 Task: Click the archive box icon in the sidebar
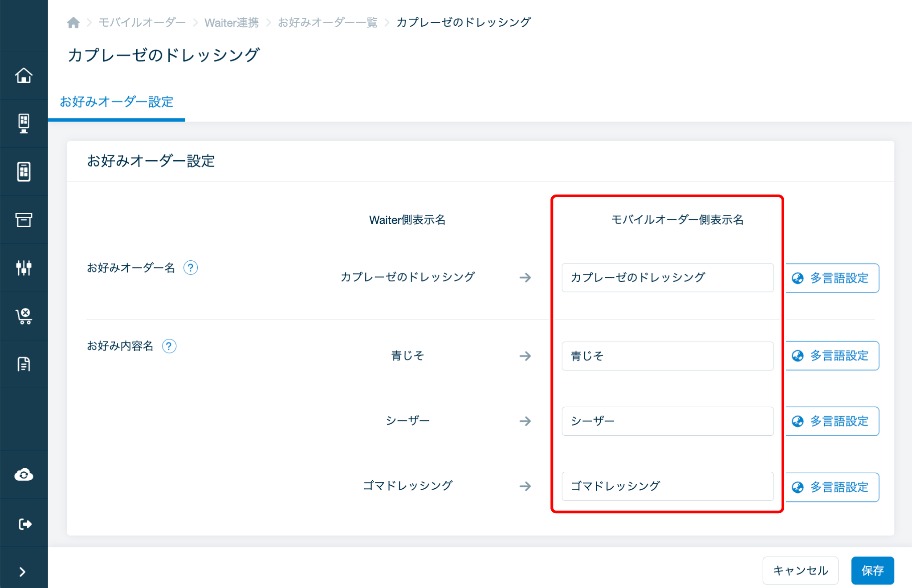tap(24, 219)
